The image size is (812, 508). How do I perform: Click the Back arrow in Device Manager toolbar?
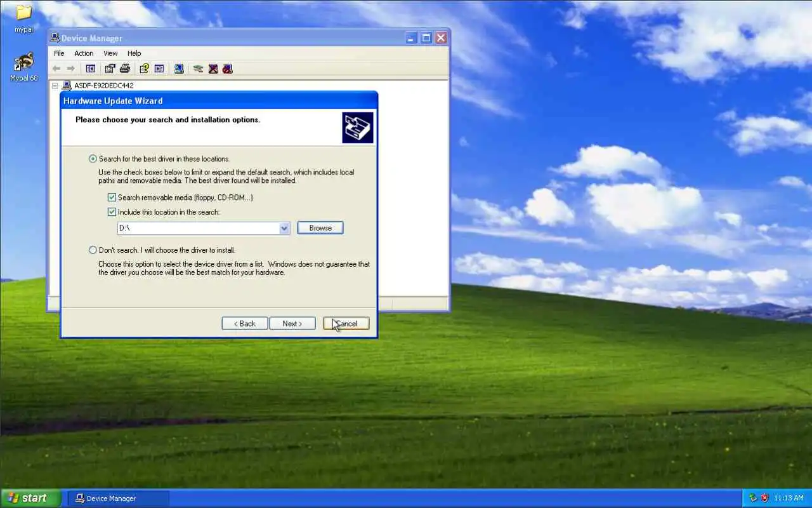(56, 69)
